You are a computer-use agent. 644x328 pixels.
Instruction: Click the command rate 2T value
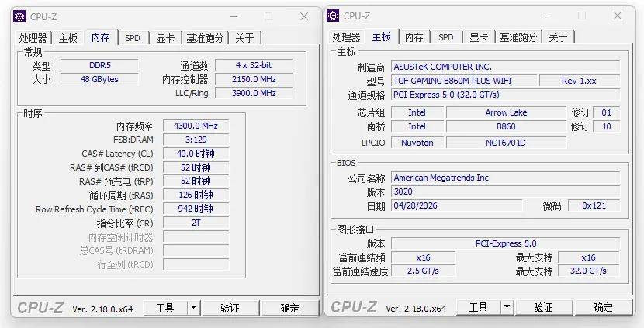click(196, 223)
